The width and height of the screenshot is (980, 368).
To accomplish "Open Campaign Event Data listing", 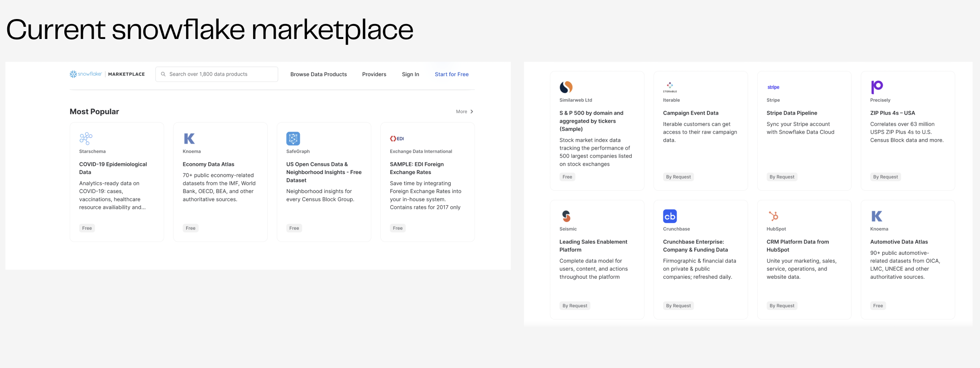I will pos(691,113).
